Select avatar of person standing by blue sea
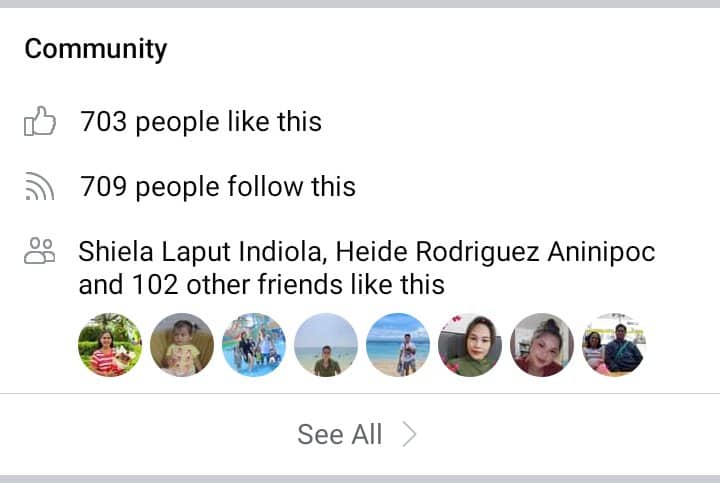 [x=398, y=345]
